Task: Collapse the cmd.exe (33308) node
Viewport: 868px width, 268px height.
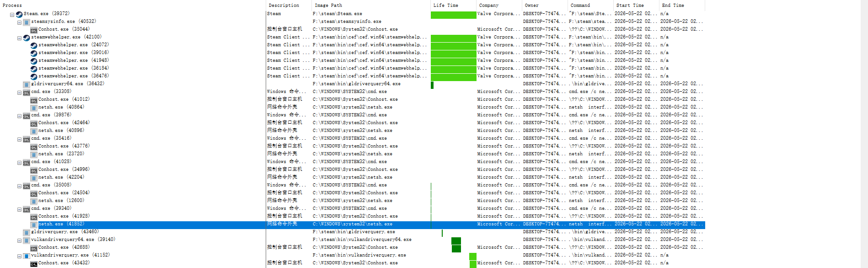Action: coord(19,93)
